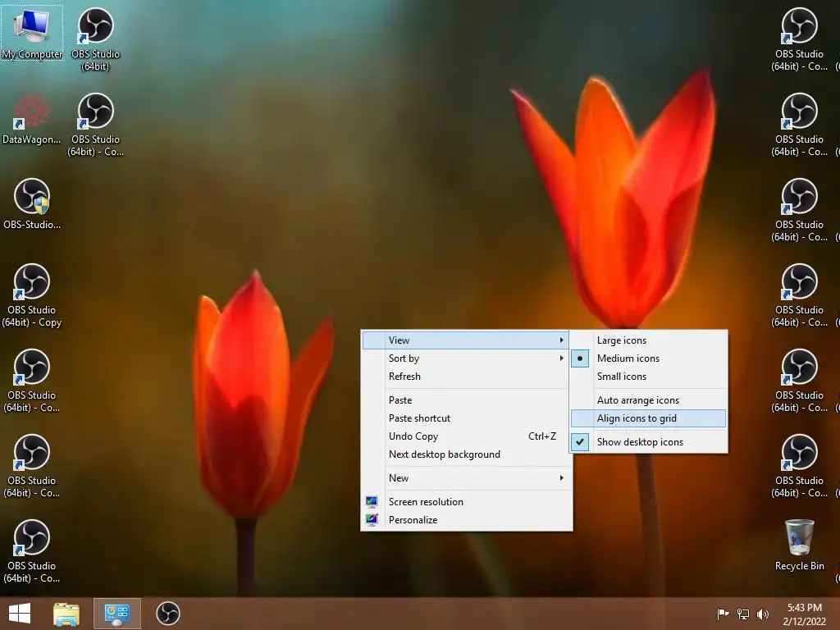Open the View submenu entry
Image resolution: width=840 pixels, height=630 pixels.
point(465,340)
